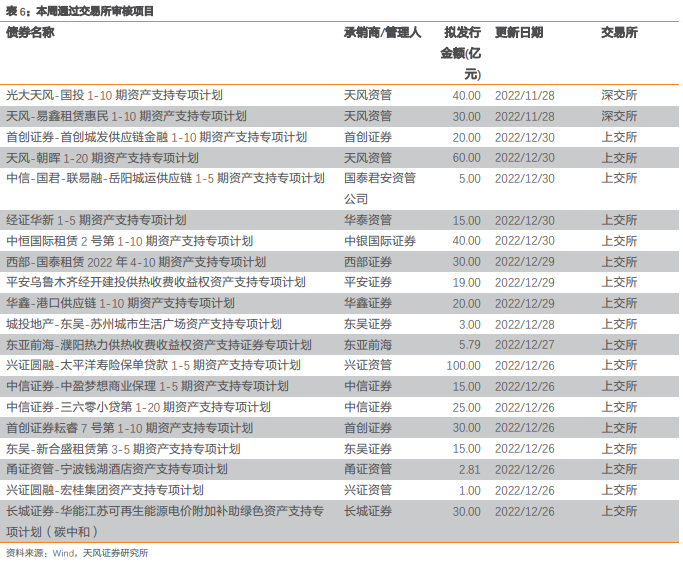Click the '平安证券' underwriter cell
The width and height of the screenshot is (683, 562).
click(x=368, y=282)
